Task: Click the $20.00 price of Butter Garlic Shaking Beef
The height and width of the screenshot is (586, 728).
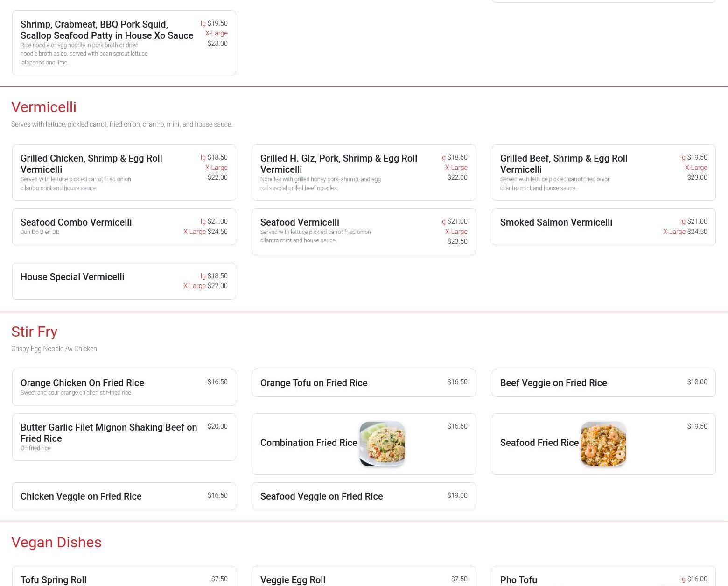Action: pyautogui.click(x=217, y=426)
